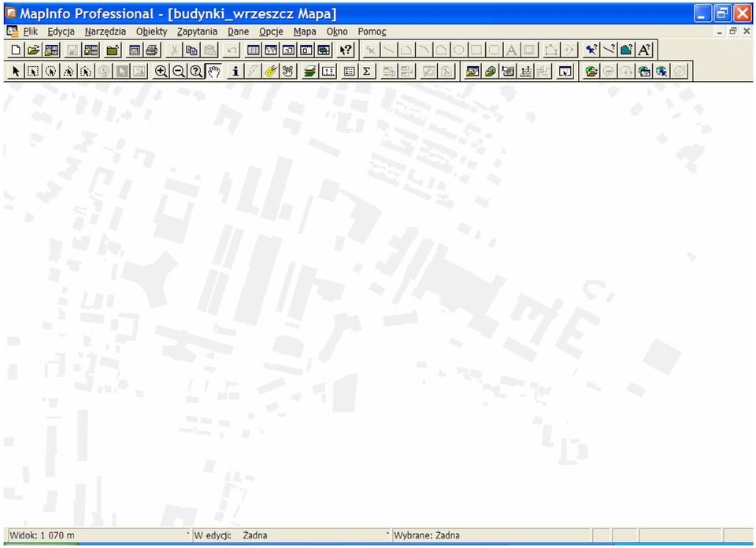Click the Open Workspace icon
The height and width of the screenshot is (548, 756).
click(x=51, y=50)
